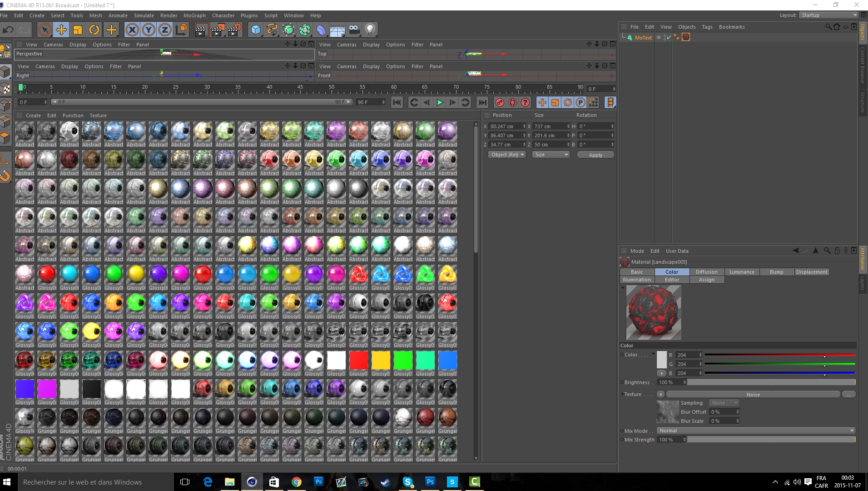Toggle Rotation keyframe recording
The width and height of the screenshot is (868, 491).
[568, 102]
